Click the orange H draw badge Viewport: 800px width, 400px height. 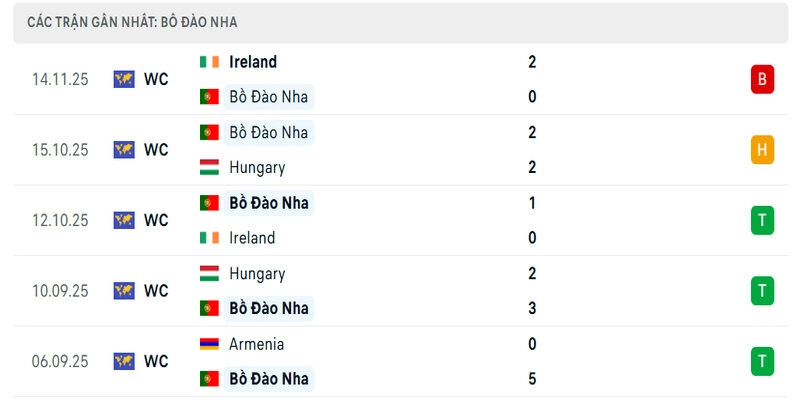762,150
